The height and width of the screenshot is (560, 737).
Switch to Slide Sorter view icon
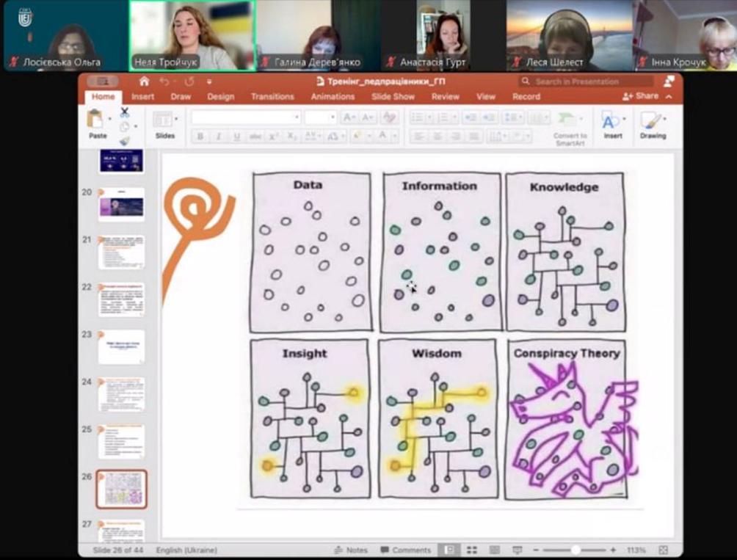pos(471,550)
